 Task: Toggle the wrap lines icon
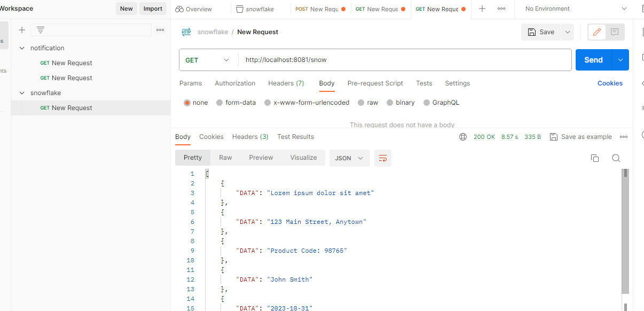(382, 158)
